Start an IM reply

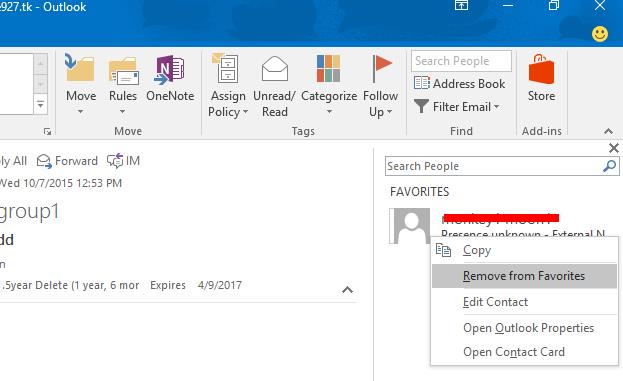123,161
